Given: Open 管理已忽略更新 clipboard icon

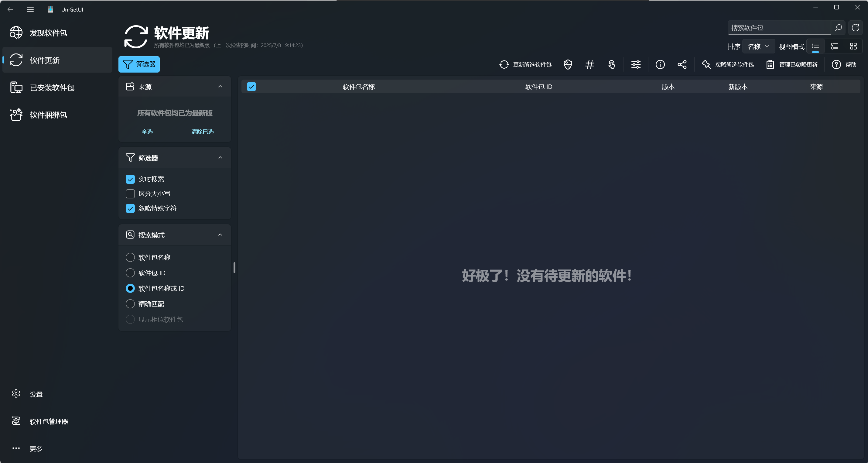Looking at the screenshot, I should tap(770, 64).
